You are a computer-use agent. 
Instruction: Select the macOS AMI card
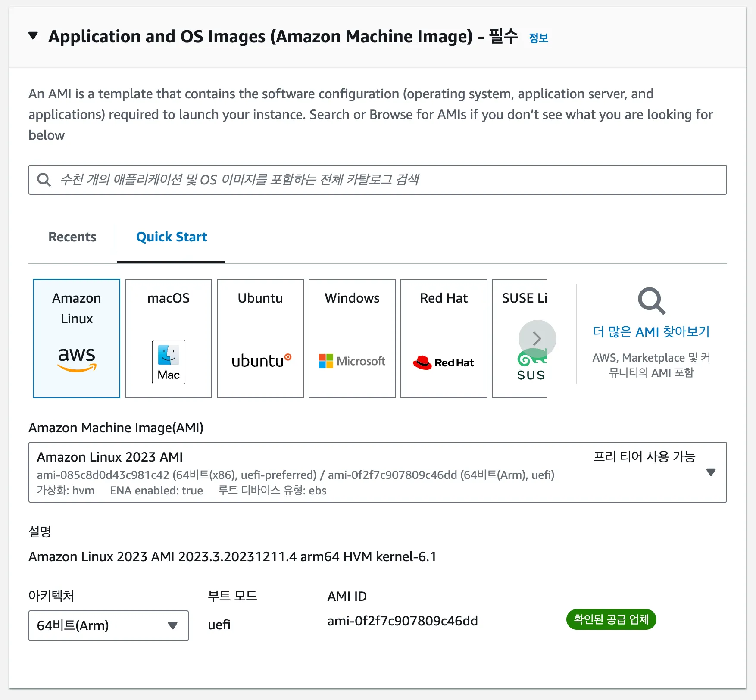pyautogui.click(x=169, y=338)
